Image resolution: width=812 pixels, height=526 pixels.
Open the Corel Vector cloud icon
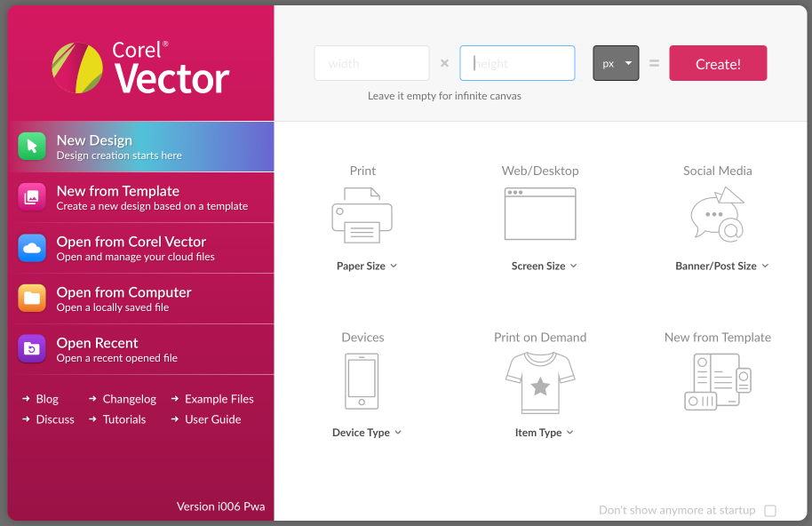[x=32, y=247]
